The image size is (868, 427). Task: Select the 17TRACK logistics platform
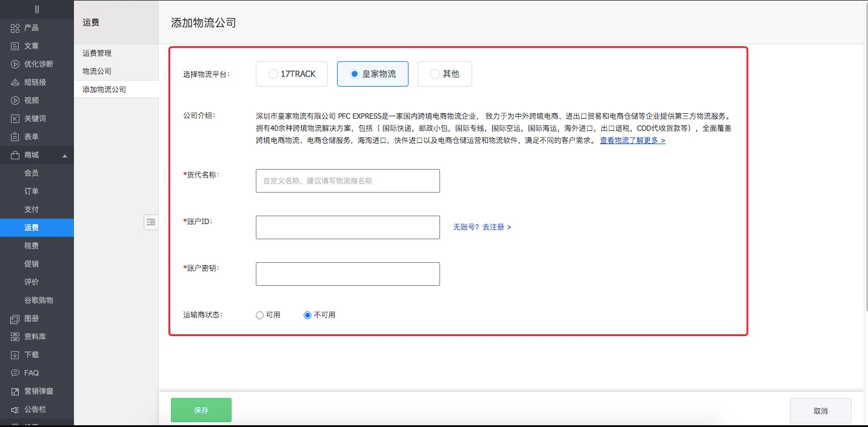pyautogui.click(x=292, y=73)
